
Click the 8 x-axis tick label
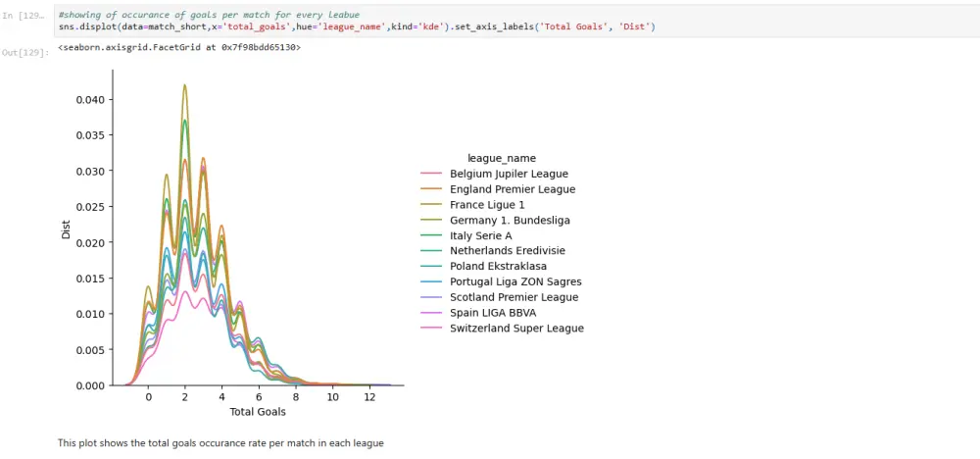(x=295, y=397)
